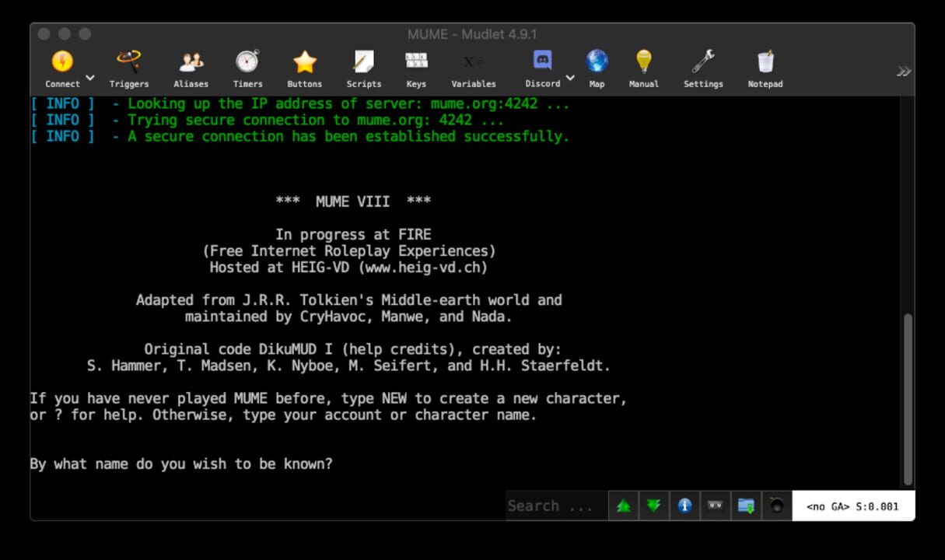Expand the Discord options dropdown
This screenshot has width=945, height=560.
(x=569, y=77)
